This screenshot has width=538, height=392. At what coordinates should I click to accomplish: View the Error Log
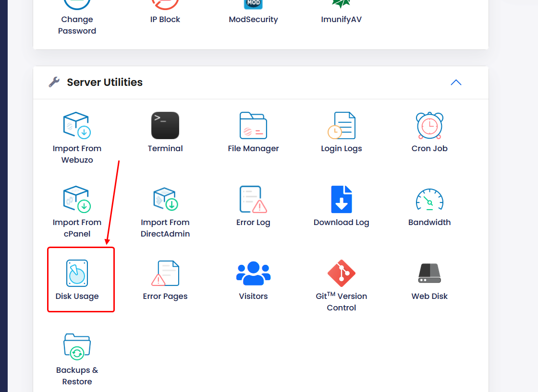(x=253, y=200)
